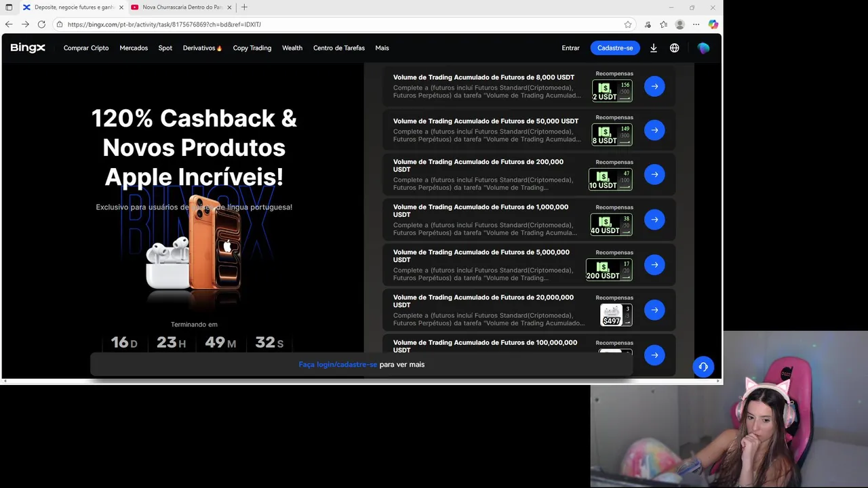Click the 50,000 USDT task title
This screenshot has height=488, width=868.
click(x=486, y=121)
